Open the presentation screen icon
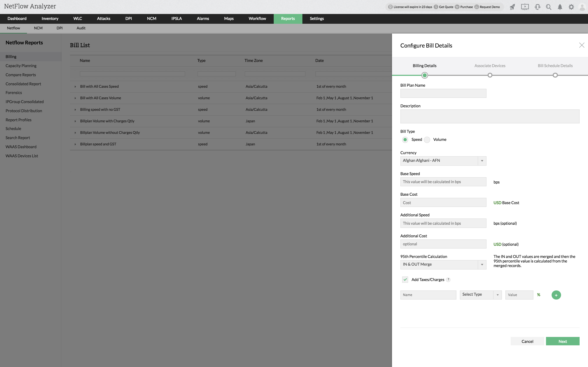 (525, 7)
